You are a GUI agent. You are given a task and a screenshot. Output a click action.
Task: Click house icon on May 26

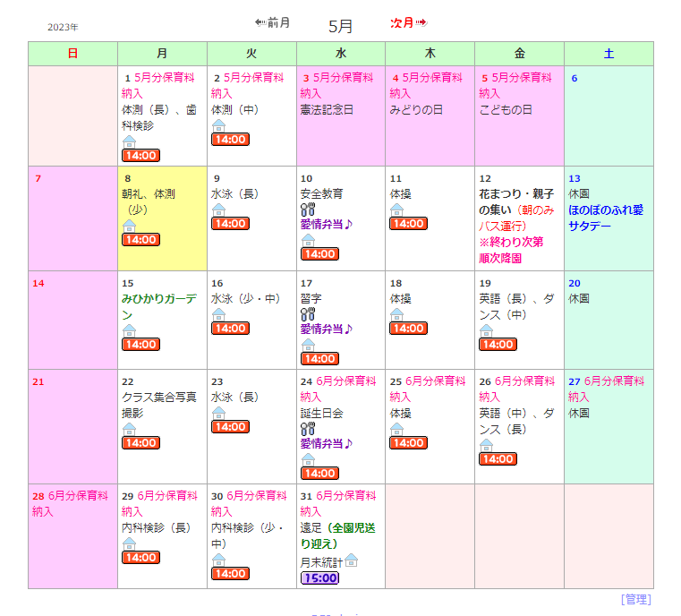(x=487, y=445)
